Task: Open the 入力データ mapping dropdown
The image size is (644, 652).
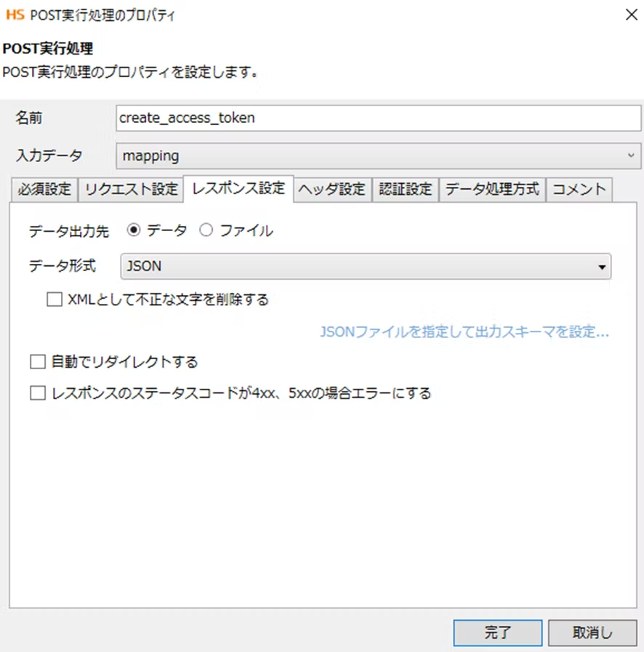Action: click(x=378, y=156)
